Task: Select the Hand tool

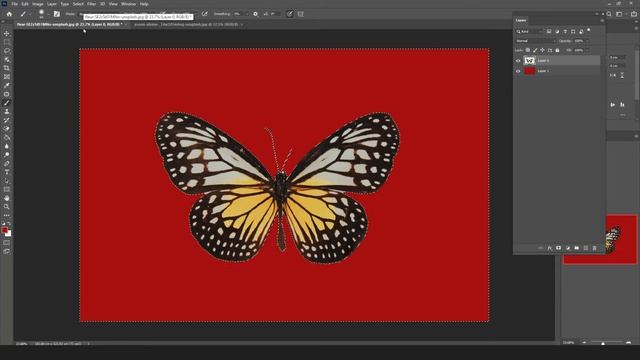Action: pyautogui.click(x=7, y=198)
